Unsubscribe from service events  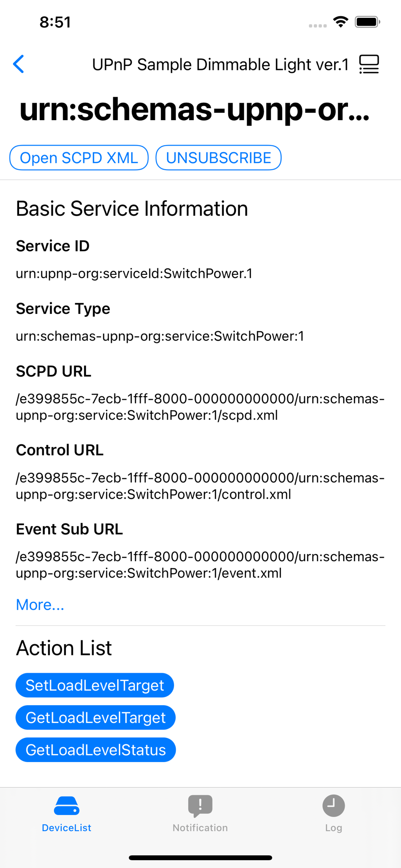tap(218, 158)
